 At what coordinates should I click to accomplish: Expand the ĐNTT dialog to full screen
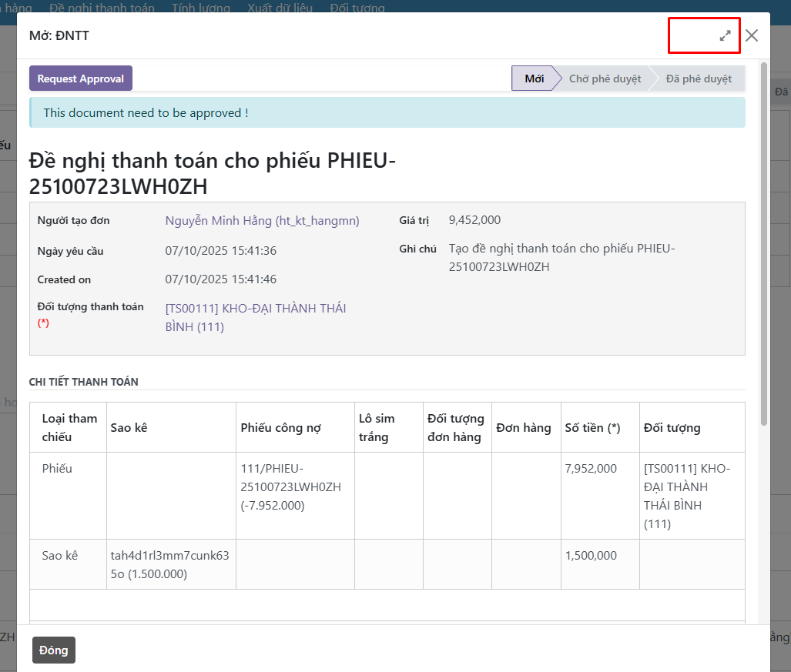point(725,35)
